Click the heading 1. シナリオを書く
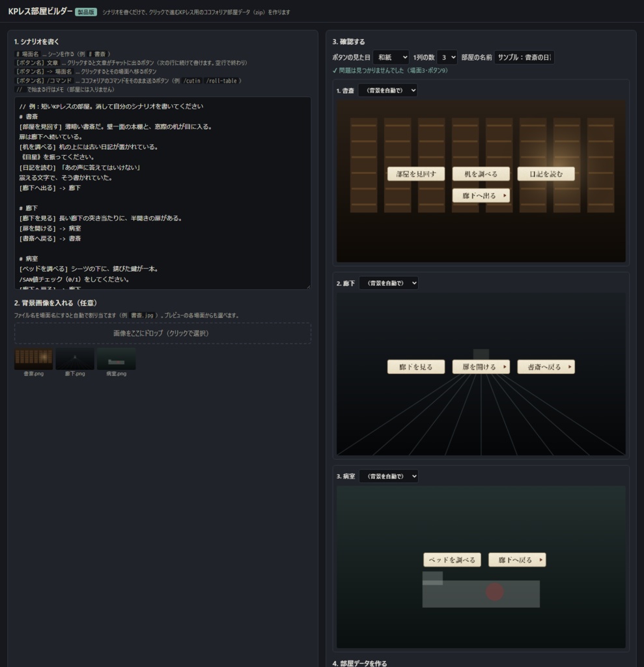 point(36,42)
